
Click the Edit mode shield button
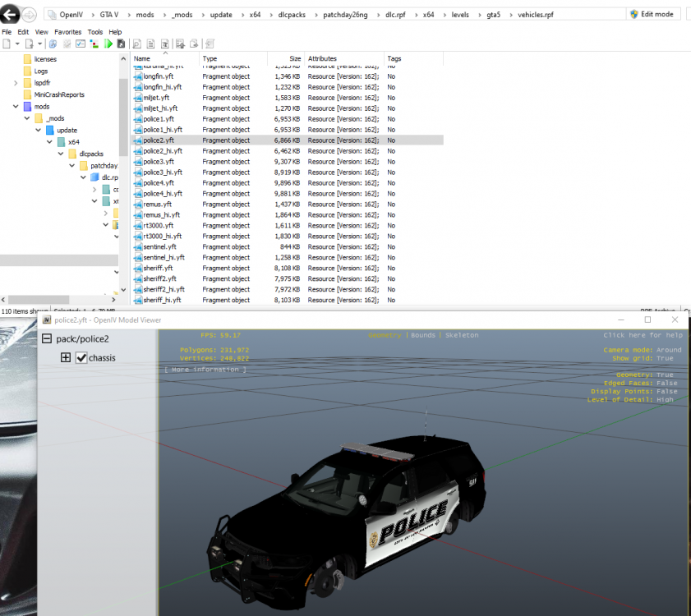pyautogui.click(x=651, y=14)
